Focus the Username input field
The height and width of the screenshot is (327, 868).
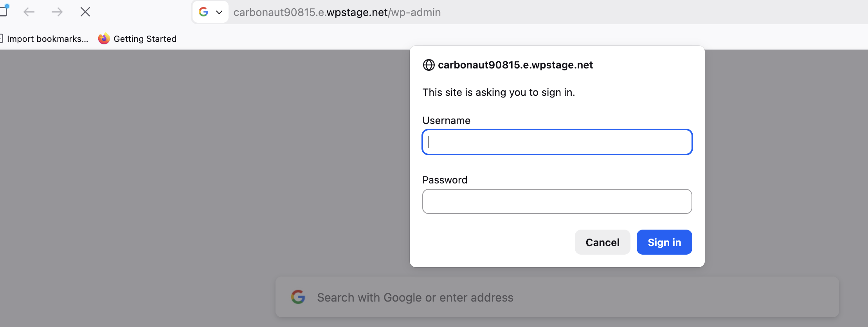557,142
